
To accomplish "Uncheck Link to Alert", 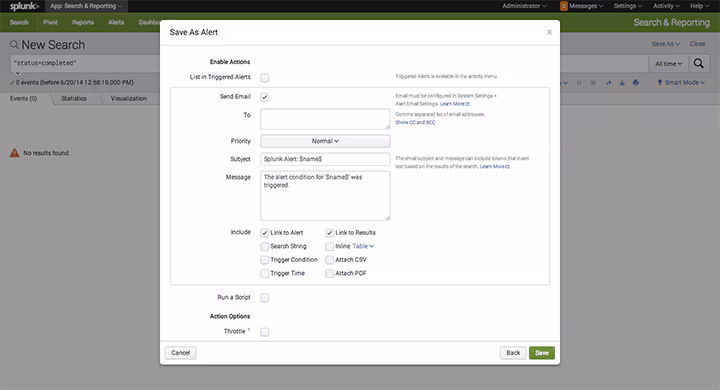I will click(264, 233).
